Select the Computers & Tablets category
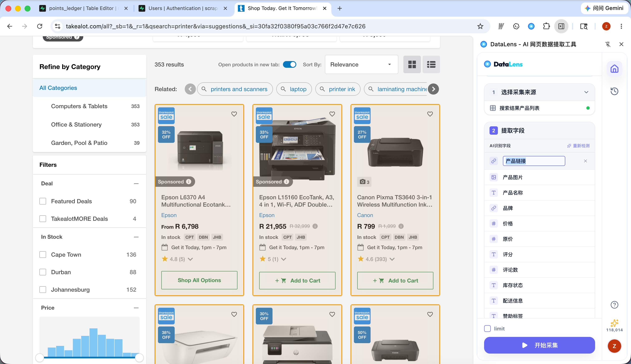This screenshot has width=631, height=364. point(89,106)
